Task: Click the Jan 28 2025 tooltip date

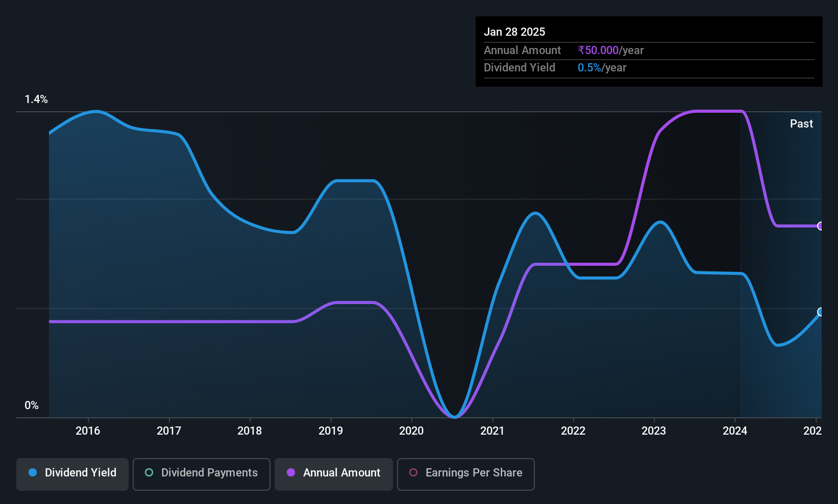Action: coord(514,32)
